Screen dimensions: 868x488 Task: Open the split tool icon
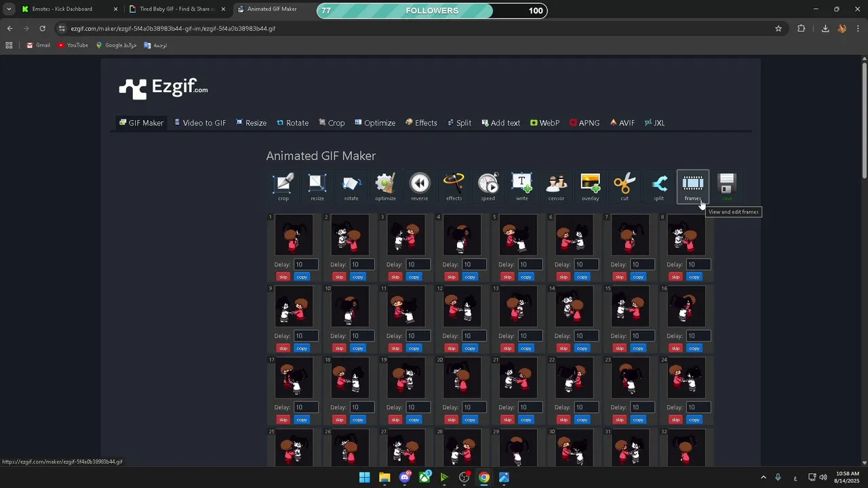(658, 186)
